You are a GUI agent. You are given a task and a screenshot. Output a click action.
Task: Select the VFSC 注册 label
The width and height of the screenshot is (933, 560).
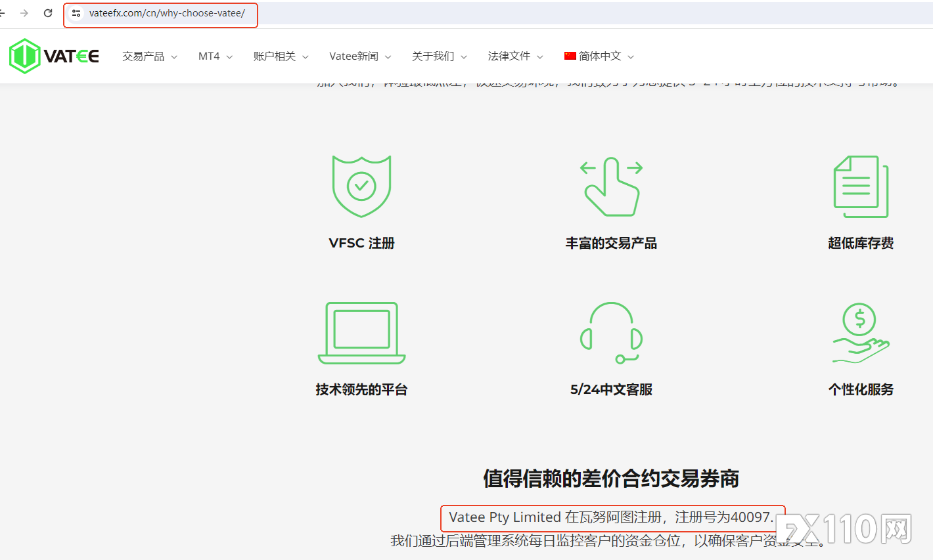tap(361, 243)
